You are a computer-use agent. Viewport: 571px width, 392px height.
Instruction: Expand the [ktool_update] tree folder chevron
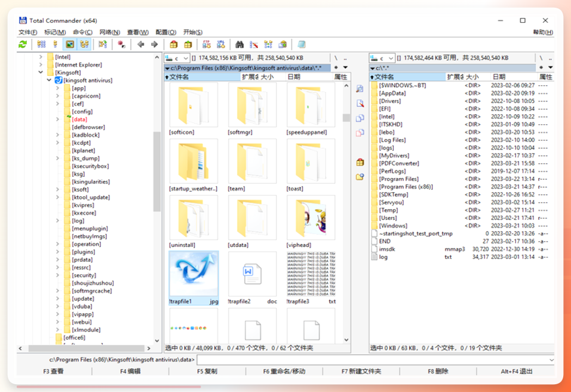point(57,197)
